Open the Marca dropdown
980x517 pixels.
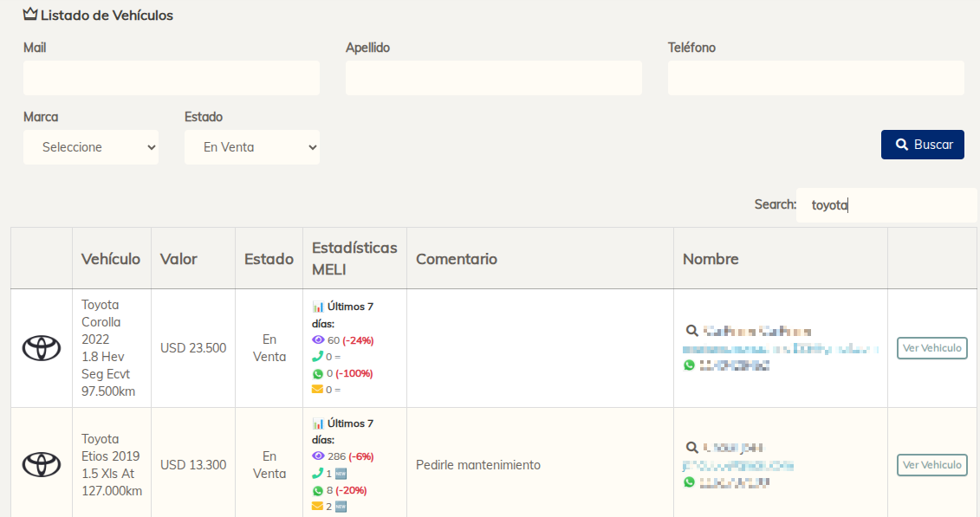91,147
